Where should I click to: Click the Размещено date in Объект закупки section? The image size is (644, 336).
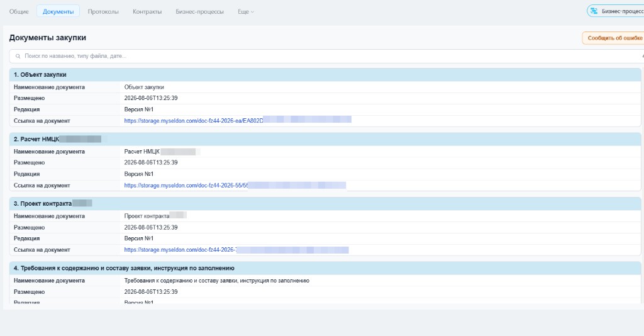[151, 98]
